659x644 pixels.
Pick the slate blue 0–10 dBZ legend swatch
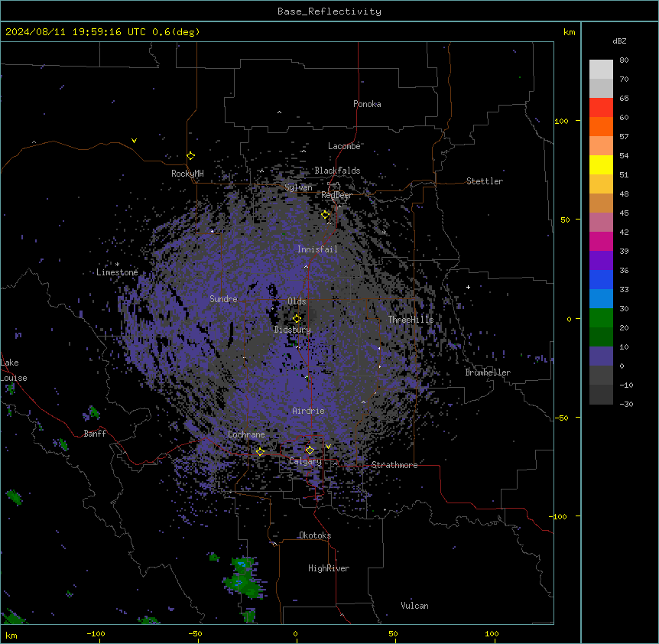click(x=601, y=356)
